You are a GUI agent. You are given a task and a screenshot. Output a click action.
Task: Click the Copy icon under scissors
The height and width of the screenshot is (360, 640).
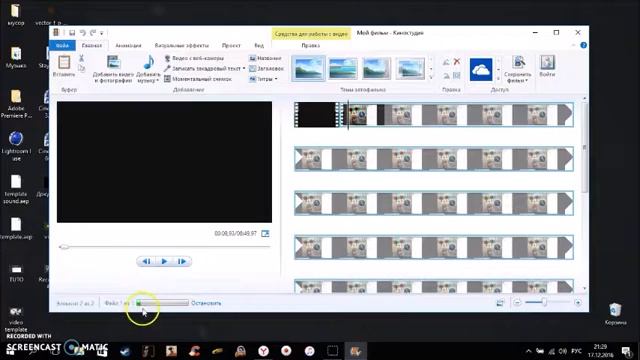point(82,68)
